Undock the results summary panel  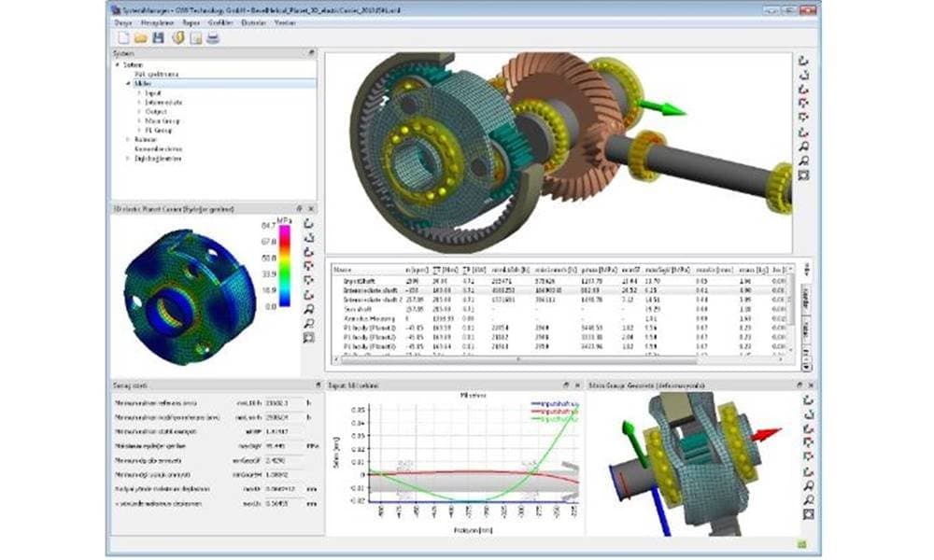(318, 385)
